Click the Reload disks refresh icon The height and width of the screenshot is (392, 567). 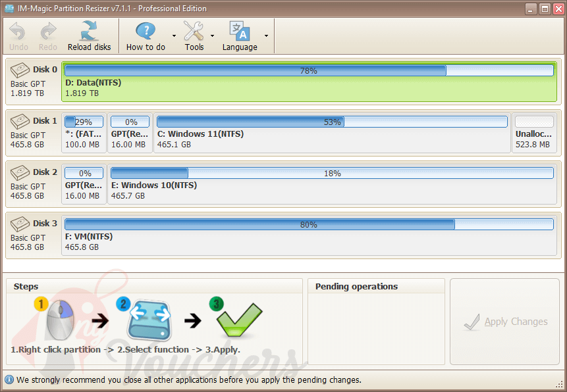click(x=89, y=30)
